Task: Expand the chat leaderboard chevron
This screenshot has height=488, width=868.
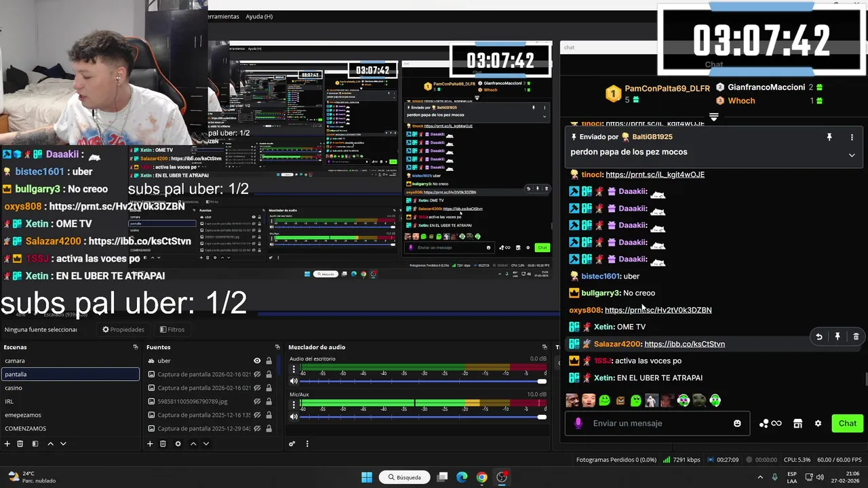Action: coord(713,117)
